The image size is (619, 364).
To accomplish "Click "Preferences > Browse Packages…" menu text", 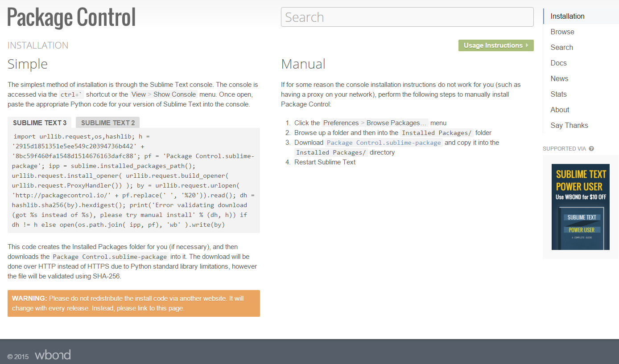I will (375, 123).
